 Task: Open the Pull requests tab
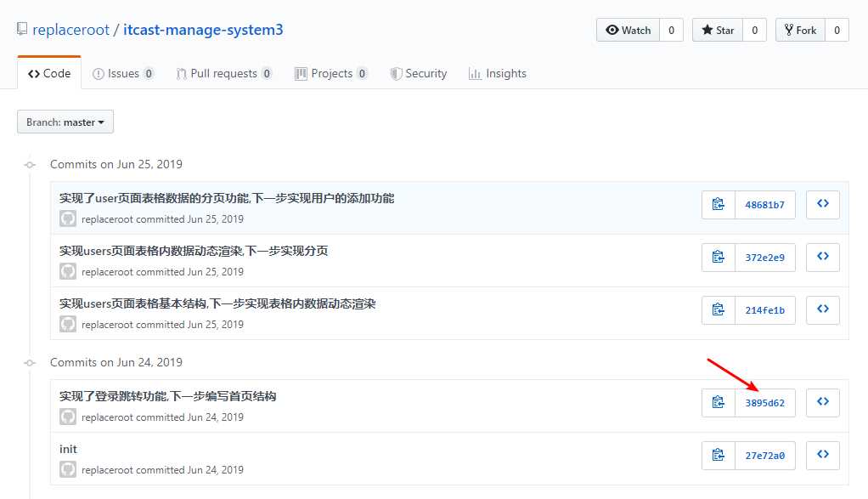click(x=224, y=73)
